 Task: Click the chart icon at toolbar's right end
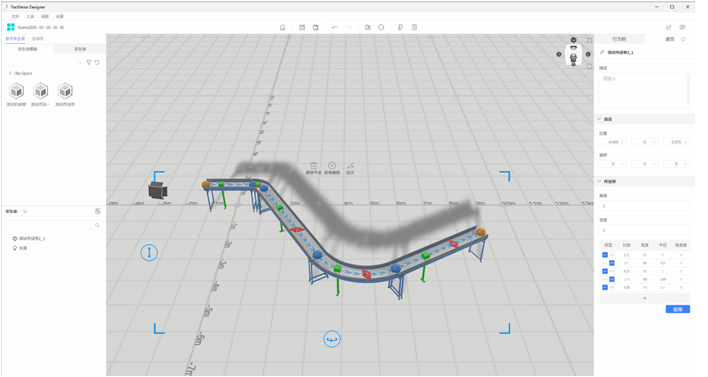pyautogui.click(x=669, y=27)
